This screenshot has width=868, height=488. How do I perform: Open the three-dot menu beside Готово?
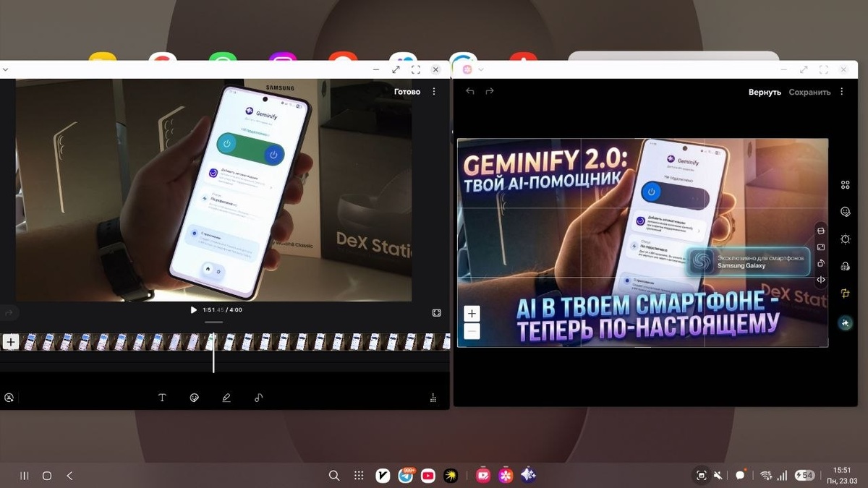click(x=433, y=92)
